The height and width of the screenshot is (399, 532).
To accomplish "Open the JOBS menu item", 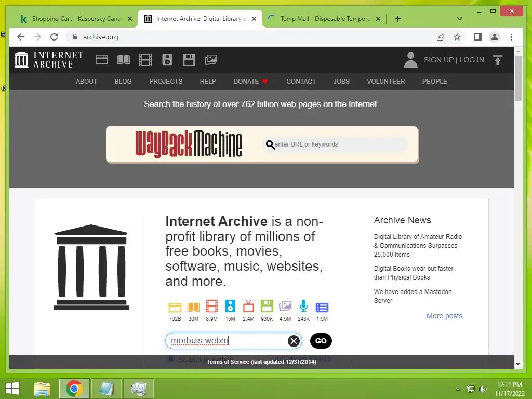I will coord(341,82).
